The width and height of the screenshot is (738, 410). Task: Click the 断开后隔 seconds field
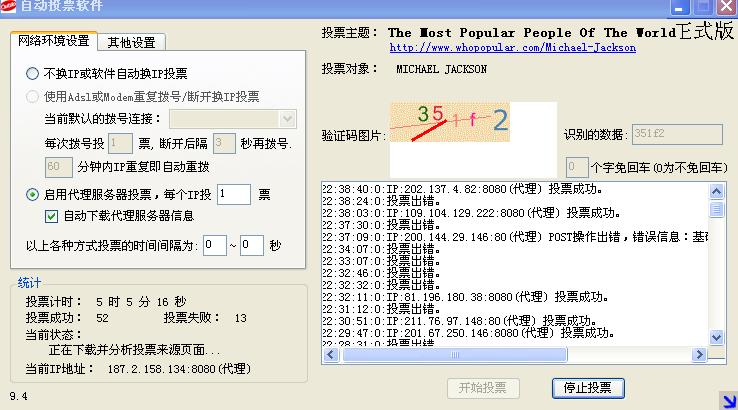pos(224,143)
